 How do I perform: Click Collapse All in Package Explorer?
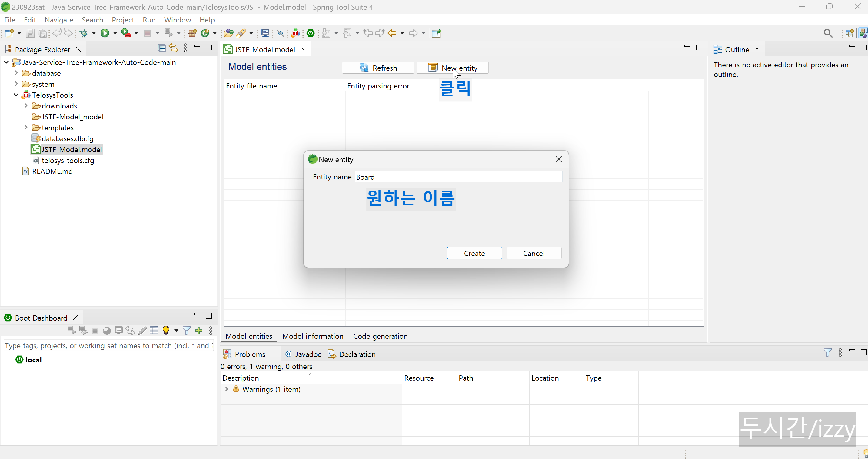click(162, 48)
